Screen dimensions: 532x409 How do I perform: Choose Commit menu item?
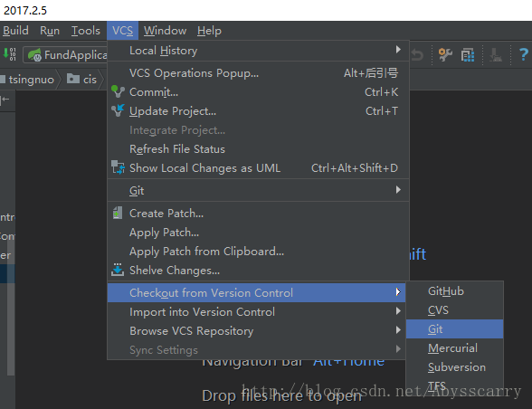(x=258, y=92)
